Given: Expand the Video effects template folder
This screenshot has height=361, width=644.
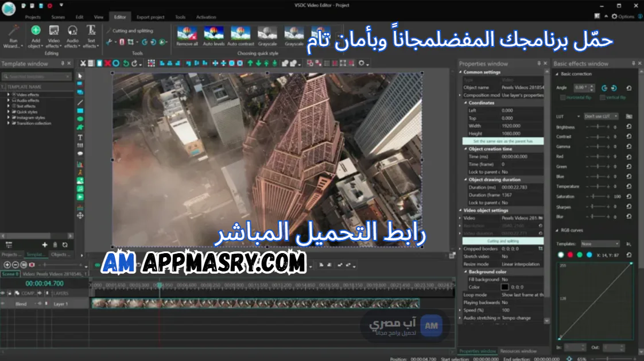Looking at the screenshot, I should point(8,95).
